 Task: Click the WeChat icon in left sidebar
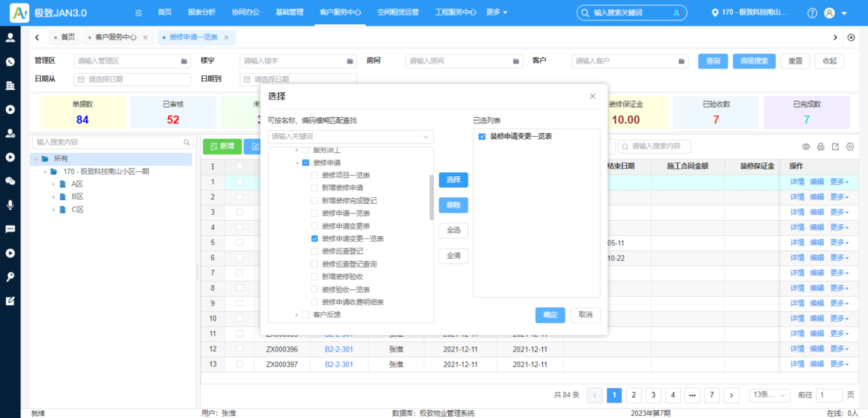10,181
